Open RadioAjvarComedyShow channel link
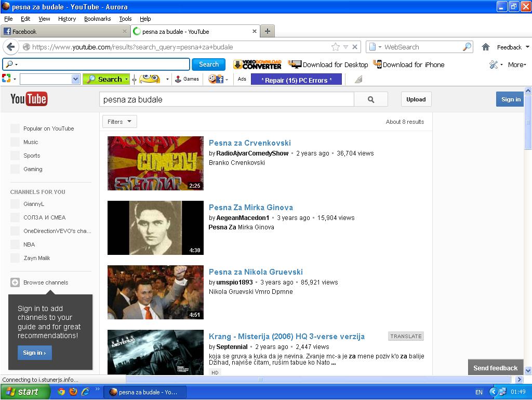 point(252,153)
